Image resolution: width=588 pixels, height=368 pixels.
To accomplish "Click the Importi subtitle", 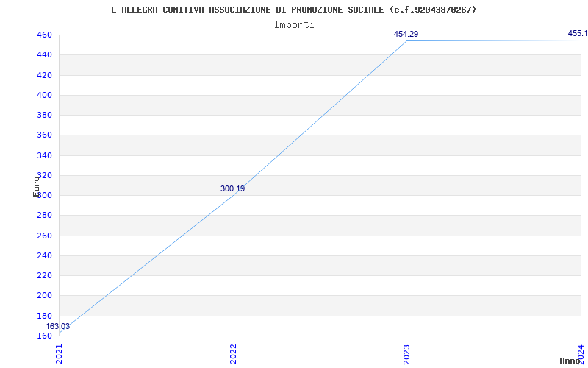I will tap(294, 25).
